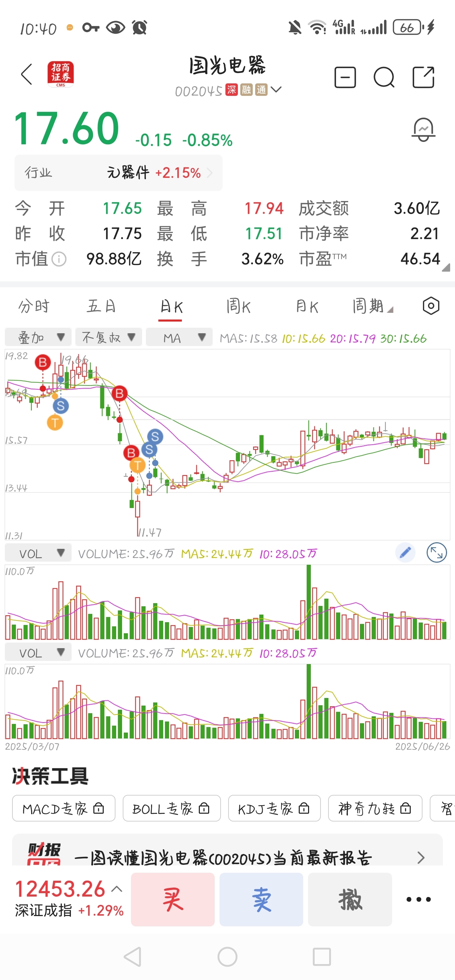Switch to 分时 intraday tab

click(34, 306)
